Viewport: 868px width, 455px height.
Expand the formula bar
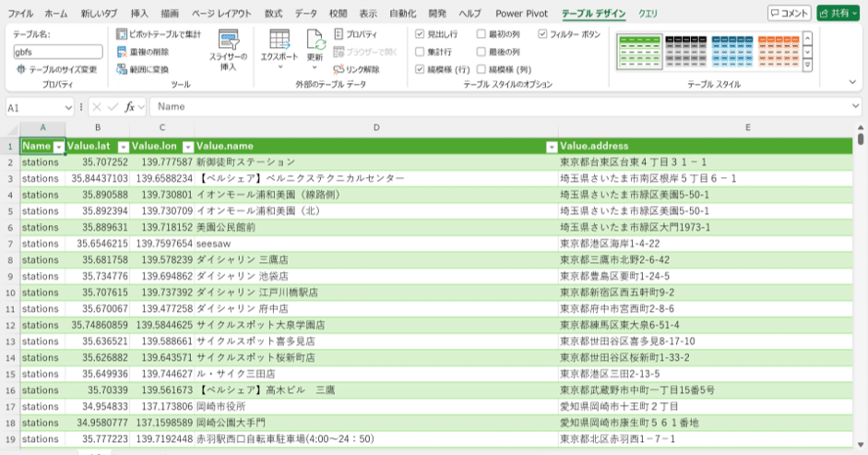coord(856,106)
